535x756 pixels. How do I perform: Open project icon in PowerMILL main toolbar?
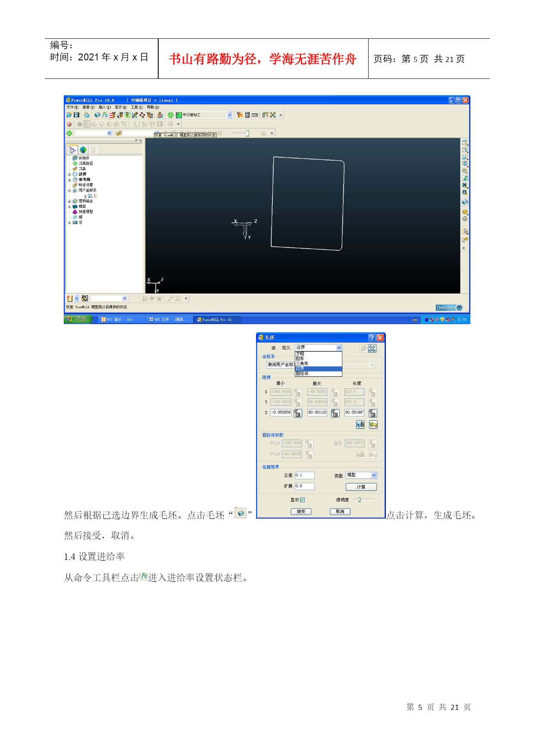coord(69,115)
